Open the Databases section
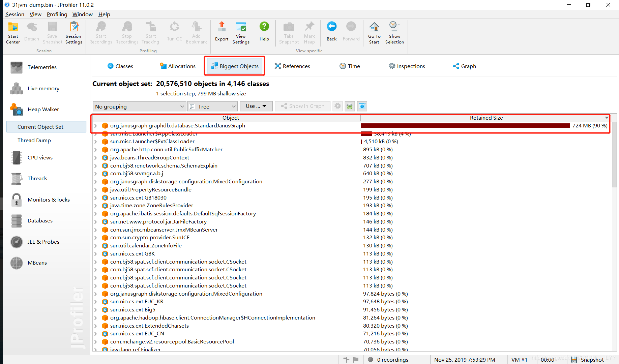Viewport: 619px width, 364px height. coord(40,221)
